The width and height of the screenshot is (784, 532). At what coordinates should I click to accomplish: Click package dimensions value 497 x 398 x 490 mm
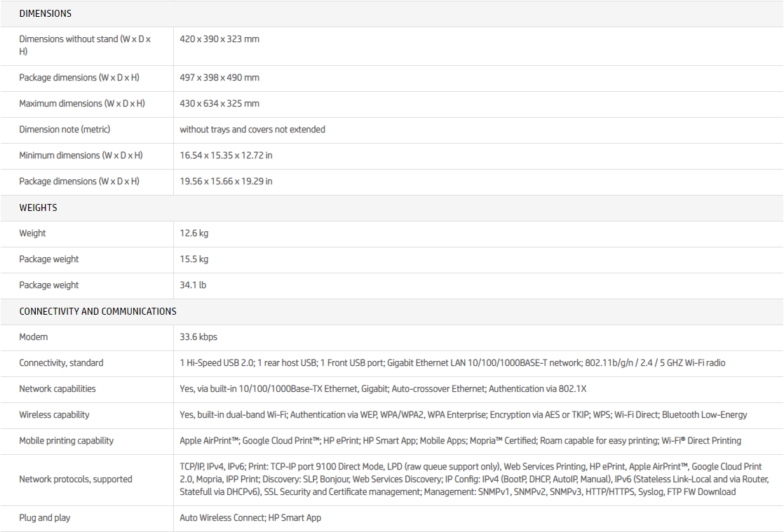point(219,78)
